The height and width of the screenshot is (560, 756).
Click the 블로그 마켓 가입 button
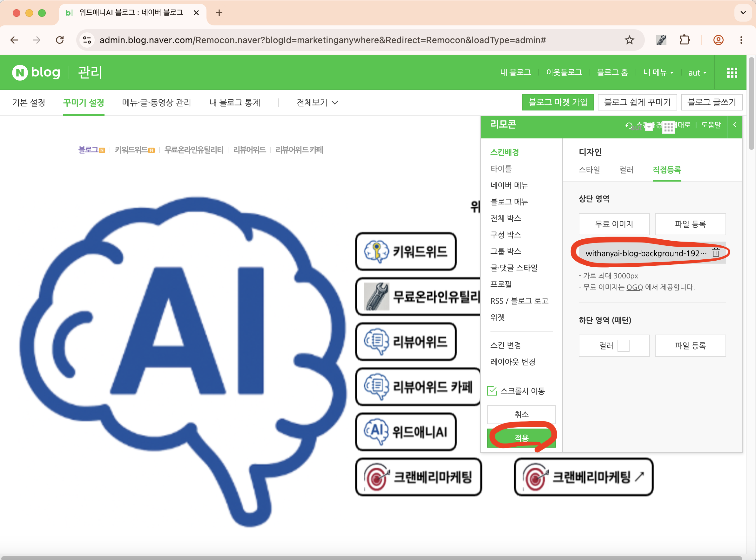tap(558, 102)
